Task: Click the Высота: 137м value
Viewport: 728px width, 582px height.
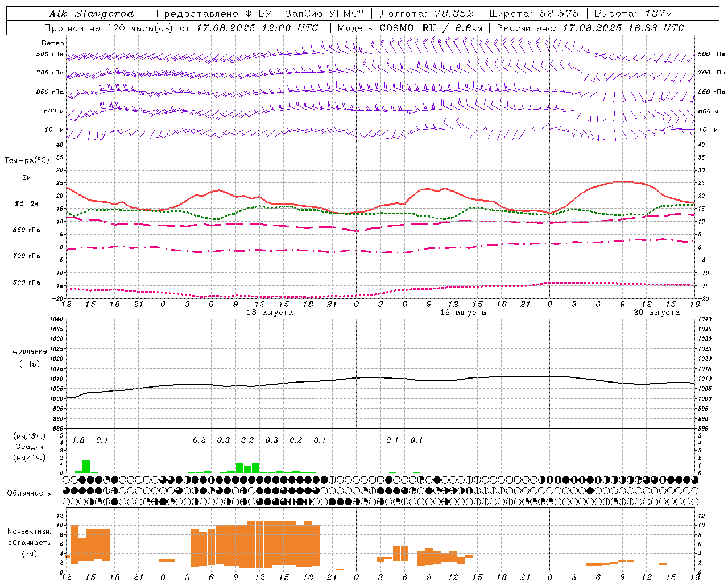Action: [633, 14]
